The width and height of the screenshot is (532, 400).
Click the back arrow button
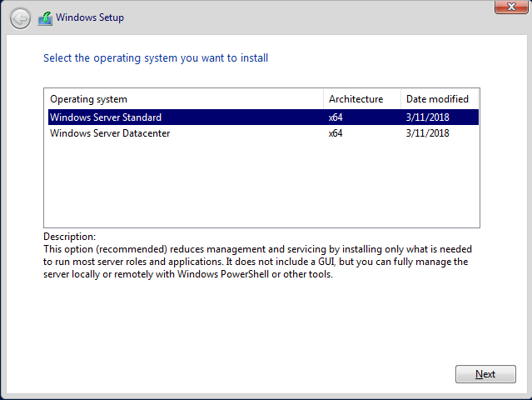(21, 17)
